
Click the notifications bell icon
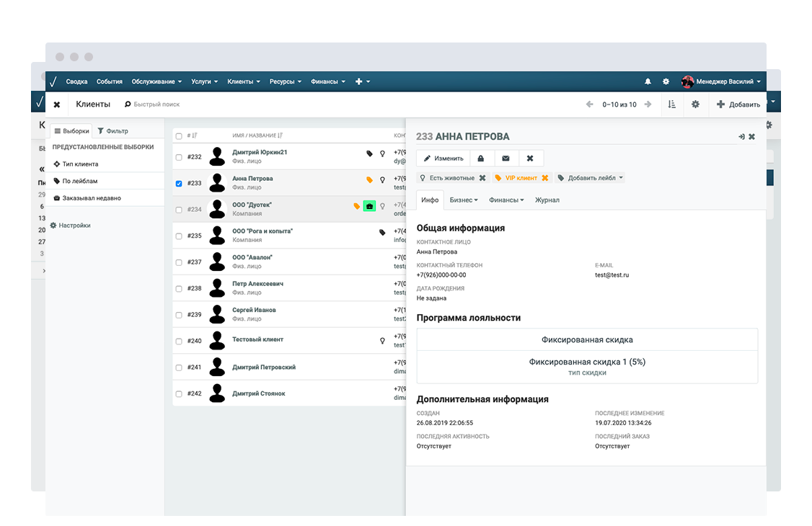pyautogui.click(x=648, y=81)
